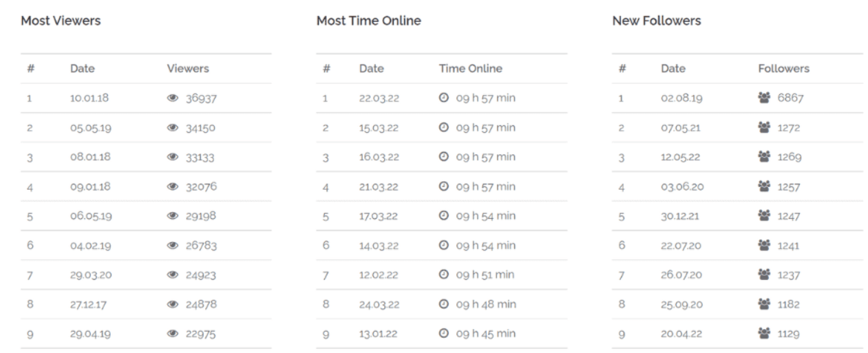Click date 02.08.19 in New Followers
Image resolution: width=868 pixels, height=353 pixels.
click(681, 98)
